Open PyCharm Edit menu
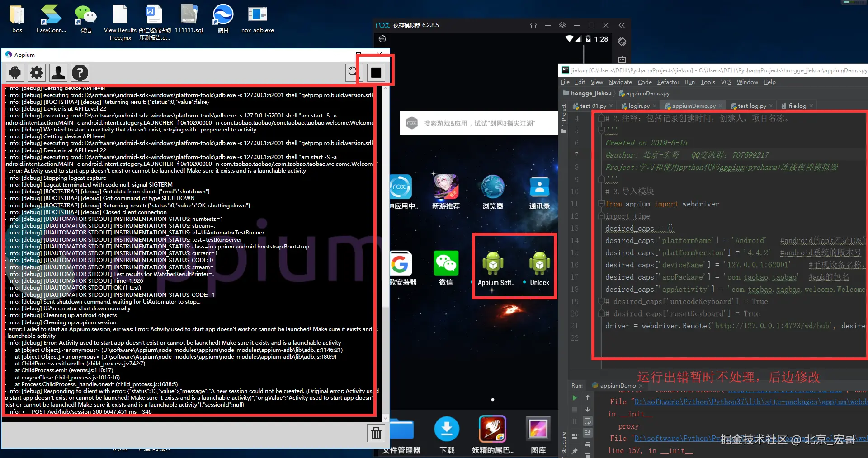Image resolution: width=868 pixels, height=458 pixels. point(580,82)
